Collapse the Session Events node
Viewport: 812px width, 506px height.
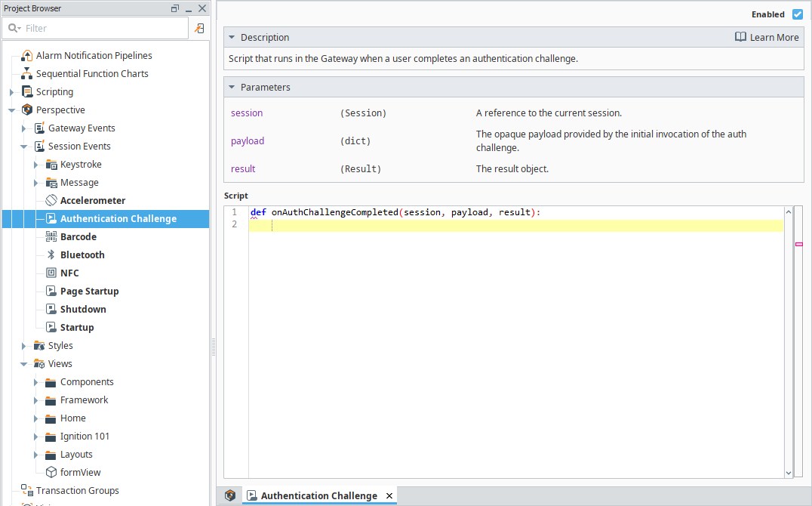click(23, 147)
